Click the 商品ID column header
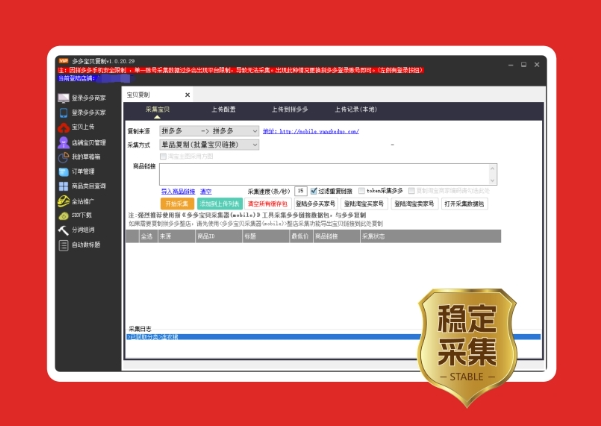 point(218,237)
